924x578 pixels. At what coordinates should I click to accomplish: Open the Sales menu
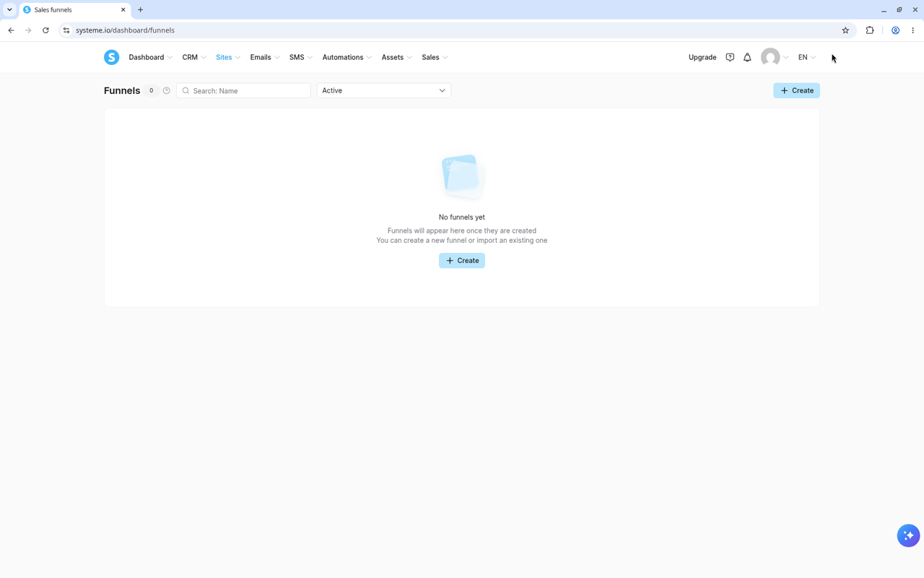point(435,57)
